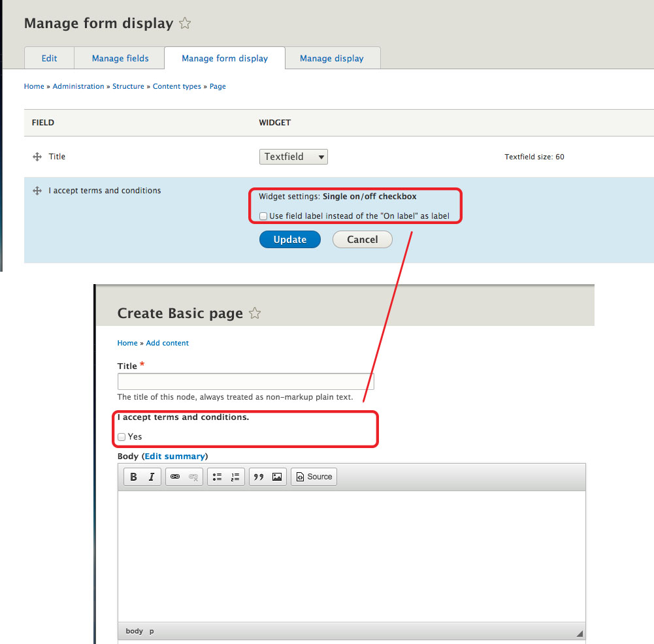Switch to the Manage fields tab

click(119, 58)
